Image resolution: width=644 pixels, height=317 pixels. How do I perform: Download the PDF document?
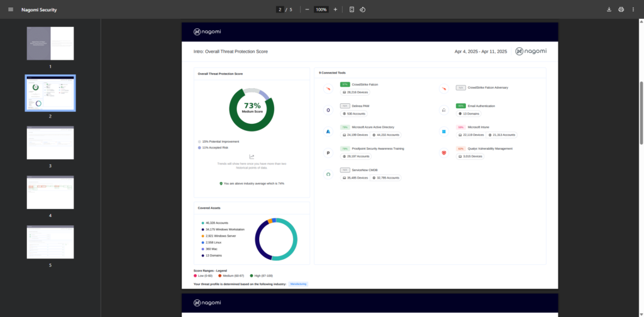[609, 9]
